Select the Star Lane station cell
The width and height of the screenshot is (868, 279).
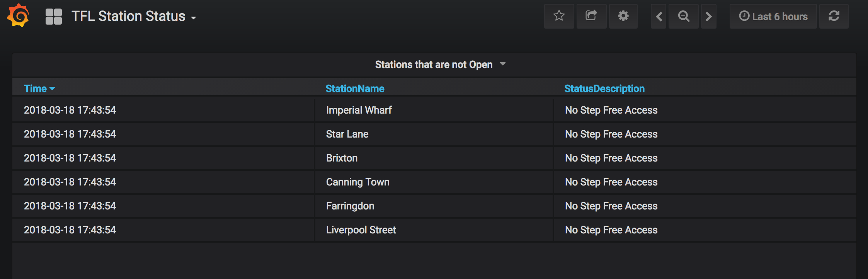434,134
